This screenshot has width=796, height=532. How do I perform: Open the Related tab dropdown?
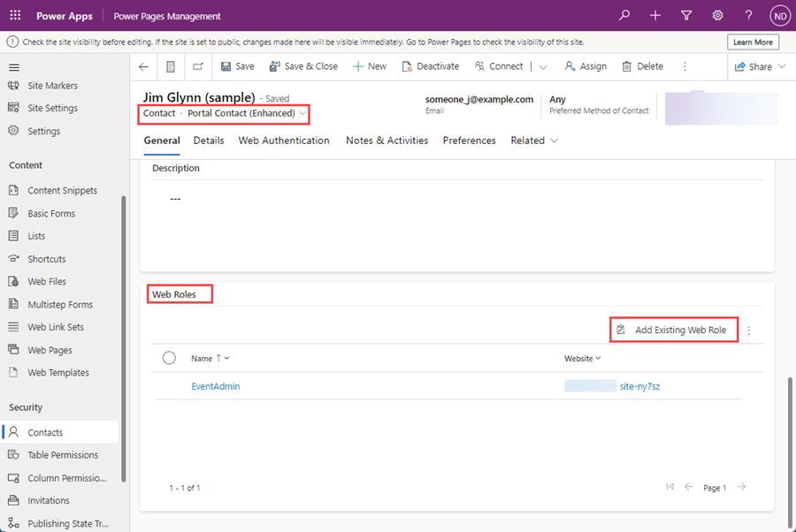tap(556, 140)
